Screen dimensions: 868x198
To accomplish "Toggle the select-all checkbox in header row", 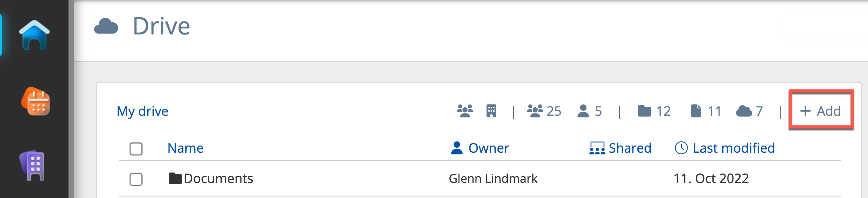I will (x=136, y=149).
